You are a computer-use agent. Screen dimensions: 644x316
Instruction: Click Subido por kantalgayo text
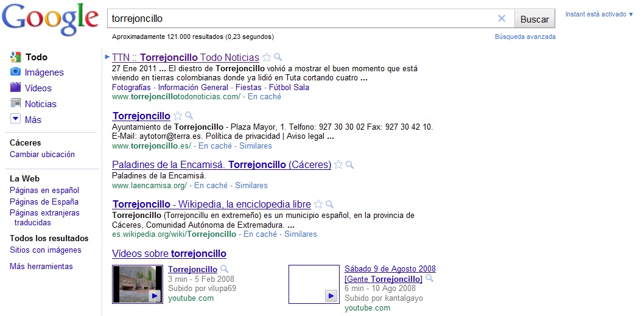383,298
